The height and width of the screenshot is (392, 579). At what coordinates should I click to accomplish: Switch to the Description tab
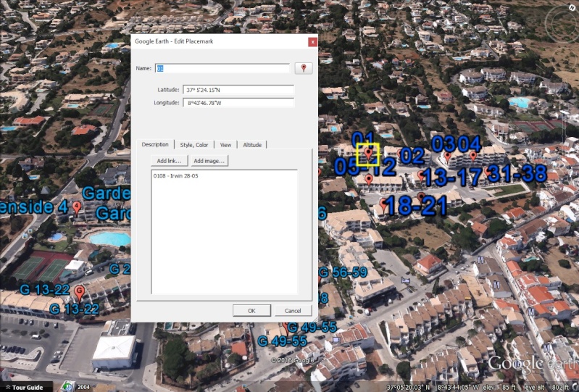point(155,144)
